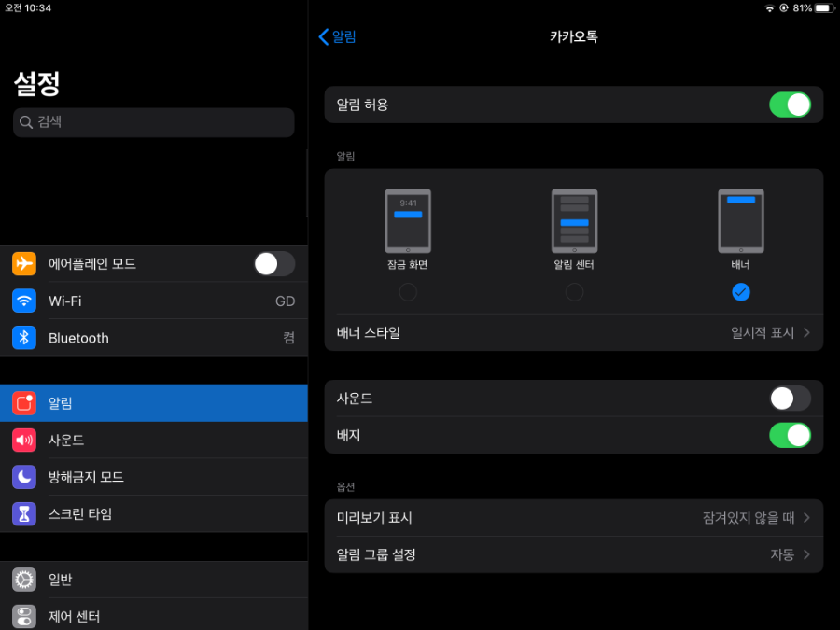Click the 검색 search field
Image resolution: width=840 pixels, height=630 pixels.
pyautogui.click(x=154, y=122)
